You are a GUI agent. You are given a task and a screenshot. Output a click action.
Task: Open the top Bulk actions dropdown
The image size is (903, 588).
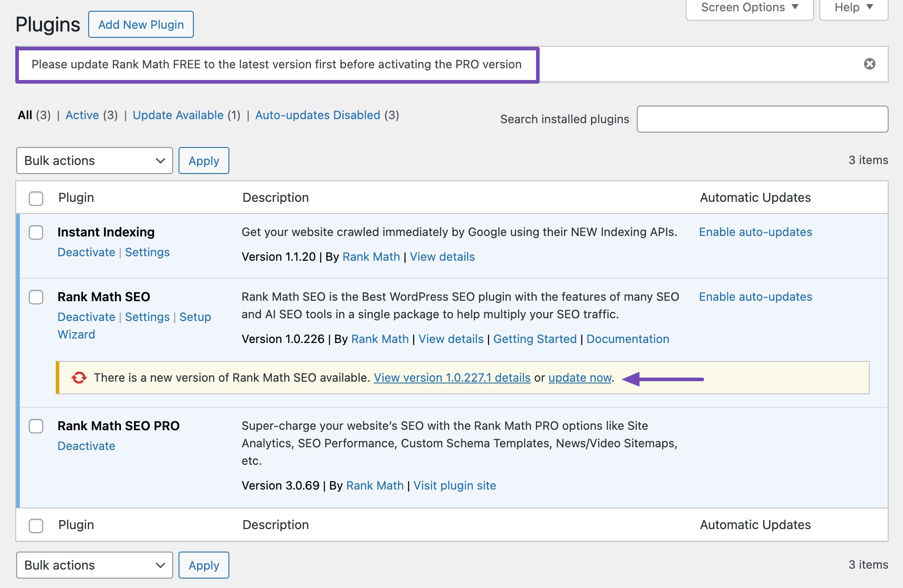point(94,160)
